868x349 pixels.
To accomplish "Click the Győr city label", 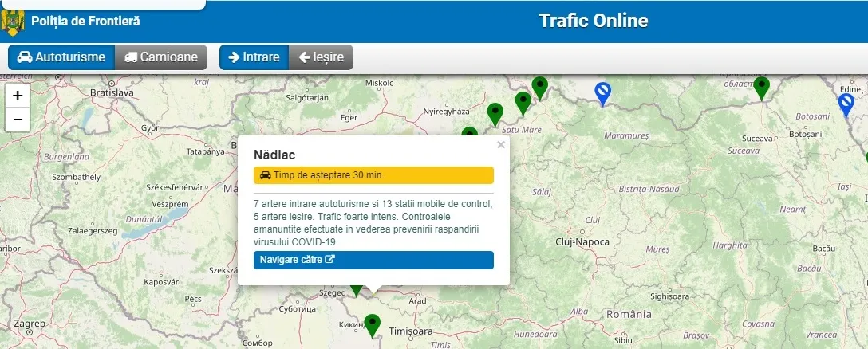I will click(x=150, y=128).
